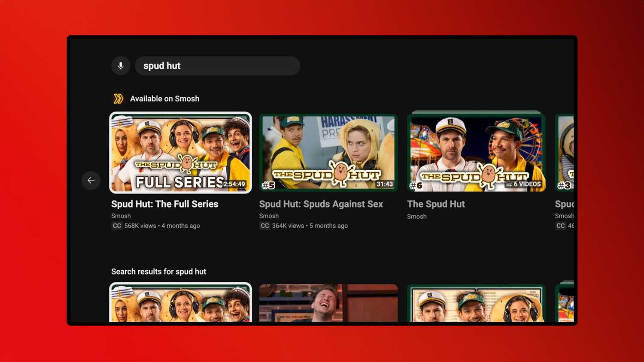Click the CC badge on the rightmost result
This screenshot has height=362, width=644.
click(x=560, y=226)
